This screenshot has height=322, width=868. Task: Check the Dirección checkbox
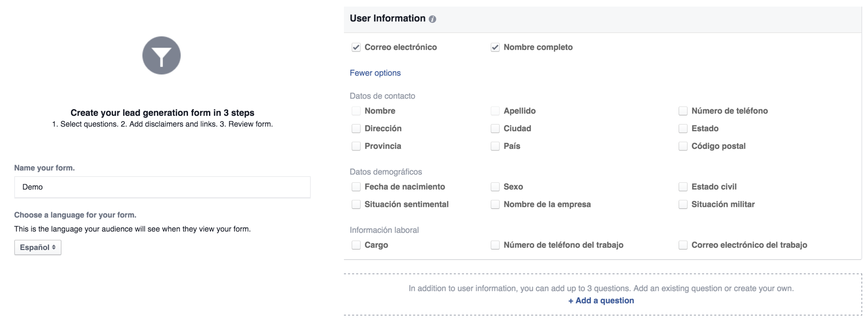[356, 128]
